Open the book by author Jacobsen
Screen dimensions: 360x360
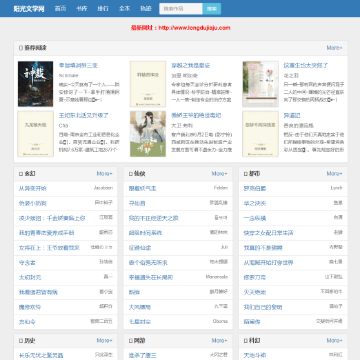(x=33, y=188)
